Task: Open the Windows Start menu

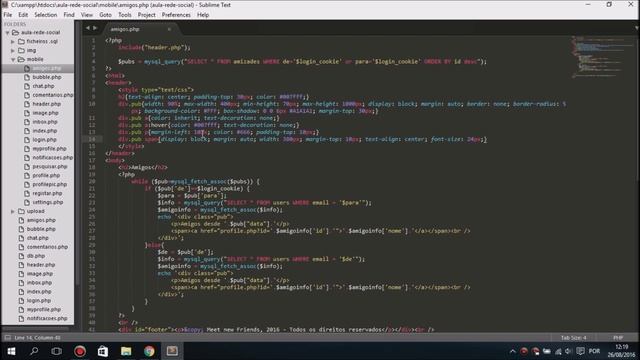Action: [x=11, y=351]
